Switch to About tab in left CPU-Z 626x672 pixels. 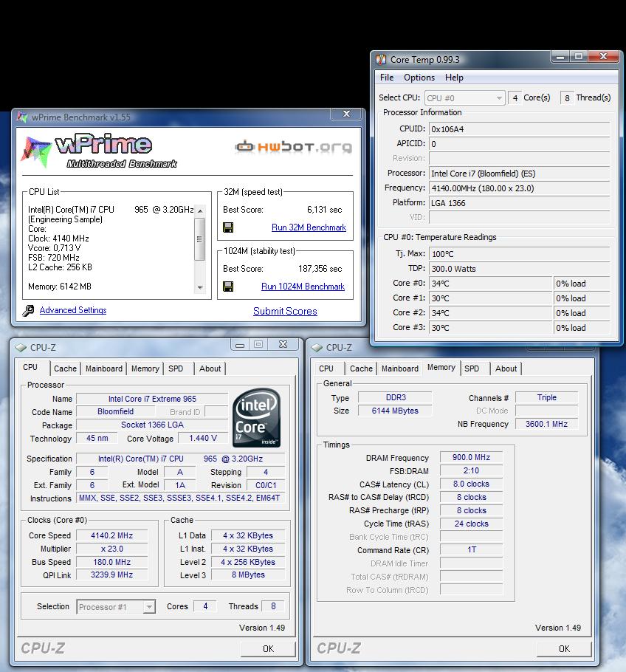[x=210, y=368]
